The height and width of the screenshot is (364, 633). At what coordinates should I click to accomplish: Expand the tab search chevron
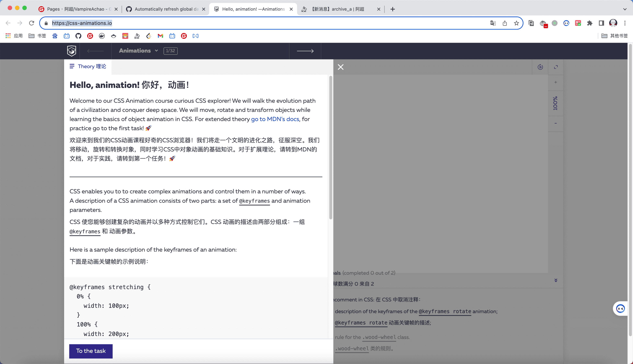click(625, 9)
